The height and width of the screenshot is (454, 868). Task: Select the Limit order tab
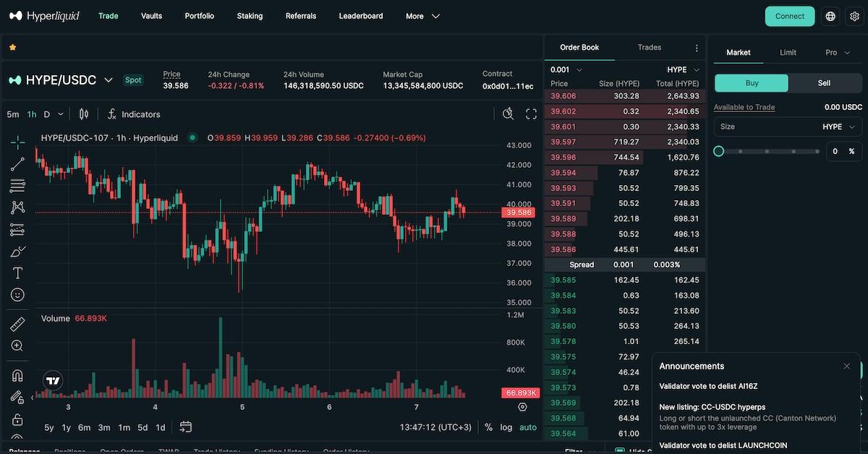[x=788, y=53]
